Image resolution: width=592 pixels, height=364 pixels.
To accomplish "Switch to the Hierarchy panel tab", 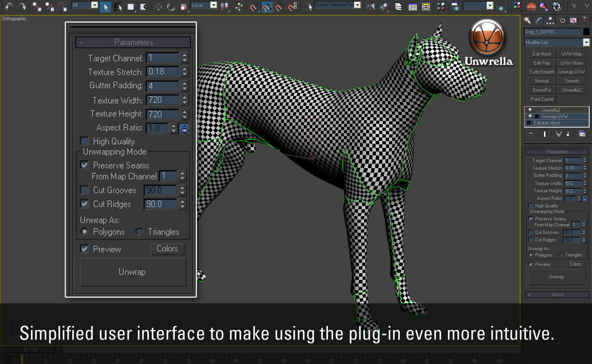I will click(550, 20).
